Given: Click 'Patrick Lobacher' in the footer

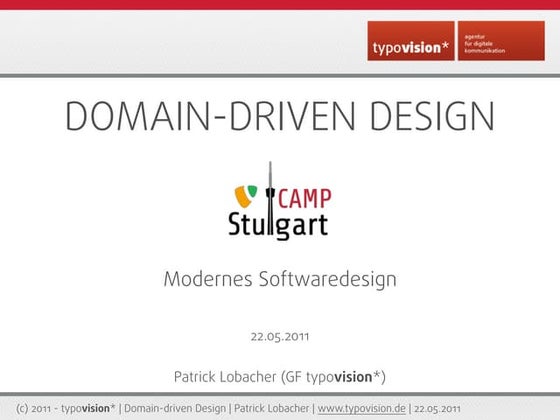Looking at the screenshot, I should pos(271,408).
